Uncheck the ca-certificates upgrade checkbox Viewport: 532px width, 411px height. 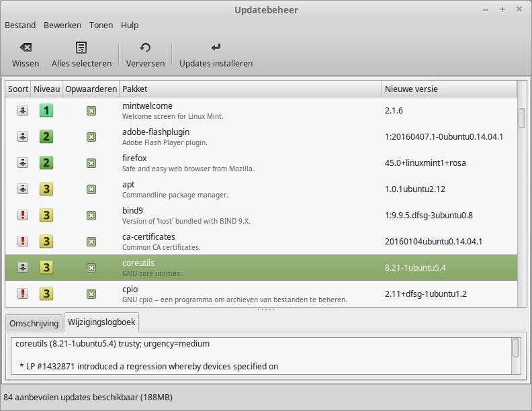[91, 242]
